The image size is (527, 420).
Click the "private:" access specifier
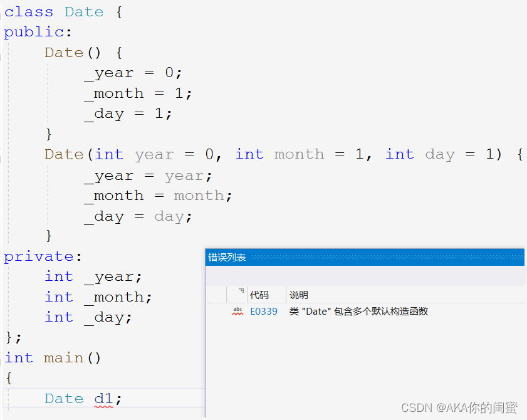tap(43, 257)
